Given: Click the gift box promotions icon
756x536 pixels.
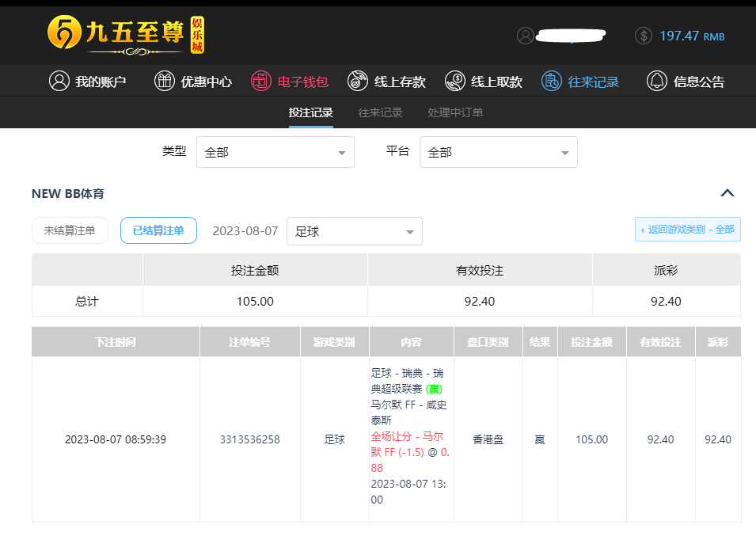Looking at the screenshot, I should click(x=164, y=81).
